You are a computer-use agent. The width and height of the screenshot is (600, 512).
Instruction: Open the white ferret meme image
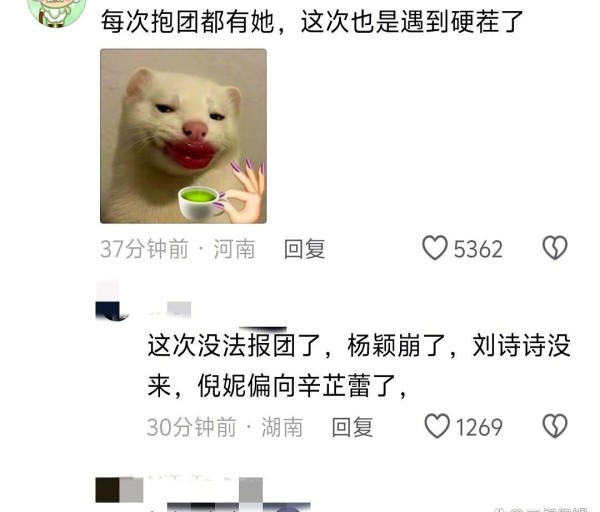pyautogui.click(x=183, y=136)
